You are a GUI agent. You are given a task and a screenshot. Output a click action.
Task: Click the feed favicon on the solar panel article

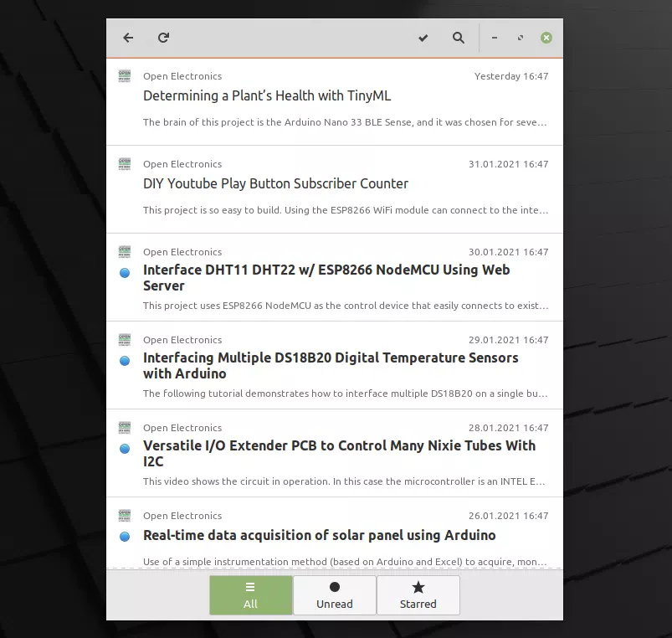pos(125,515)
